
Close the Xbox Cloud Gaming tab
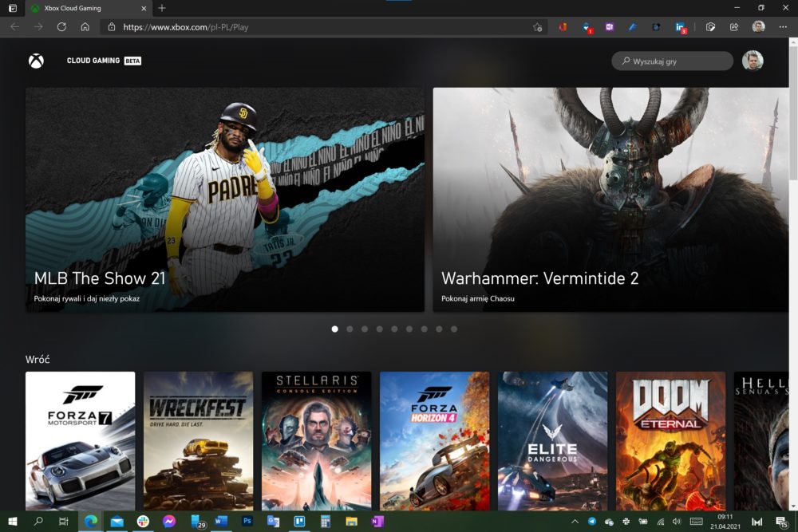coord(144,8)
